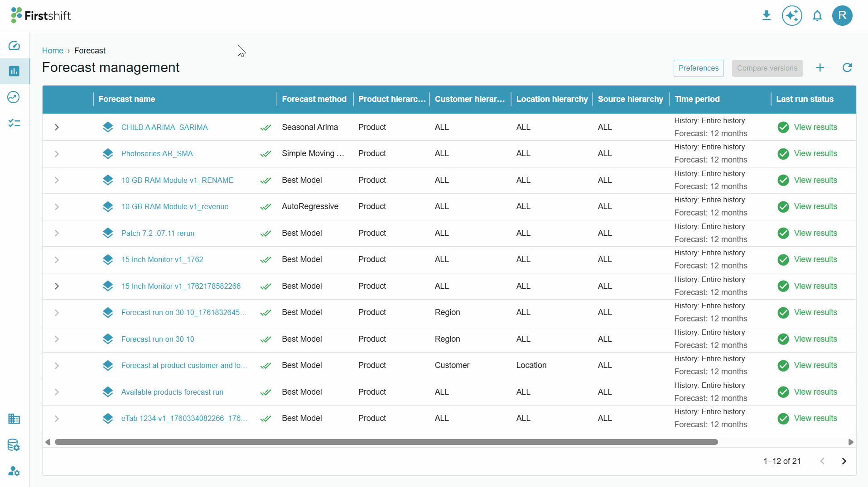Click double-check icon for 15 Inch Monitor v1_1762
Image resolution: width=868 pixels, height=487 pixels.
tap(266, 260)
